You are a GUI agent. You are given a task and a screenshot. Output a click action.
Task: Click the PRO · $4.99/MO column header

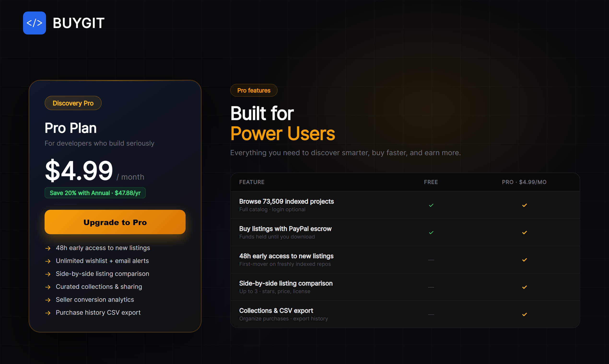click(524, 182)
